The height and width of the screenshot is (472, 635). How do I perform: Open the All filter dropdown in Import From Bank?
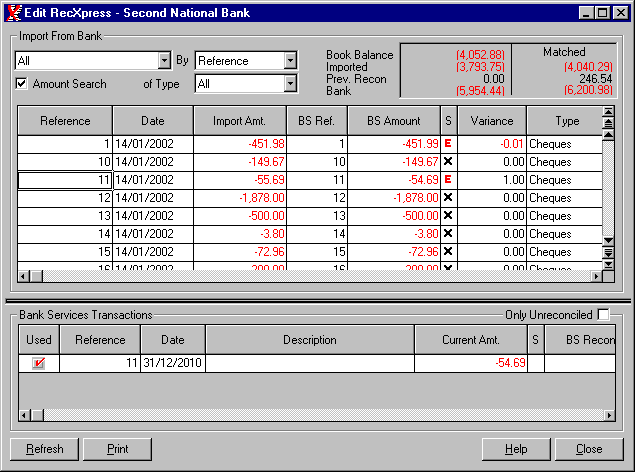point(164,61)
